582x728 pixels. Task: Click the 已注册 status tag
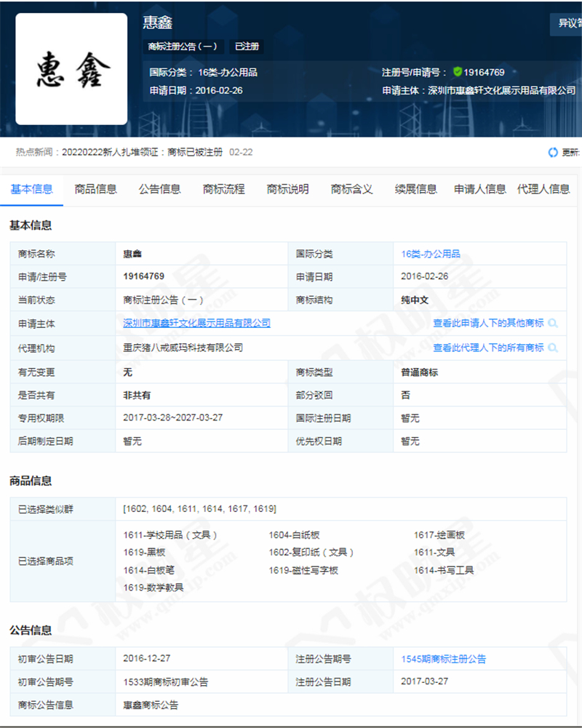tap(247, 47)
